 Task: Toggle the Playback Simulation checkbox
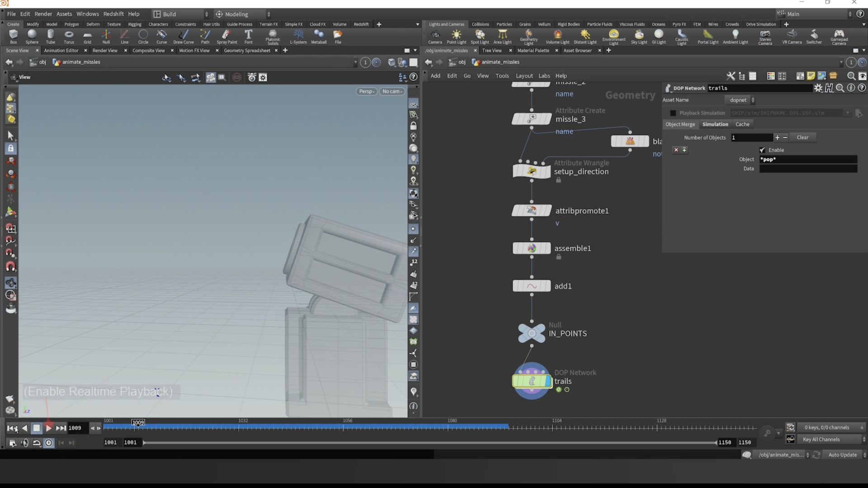[673, 113]
